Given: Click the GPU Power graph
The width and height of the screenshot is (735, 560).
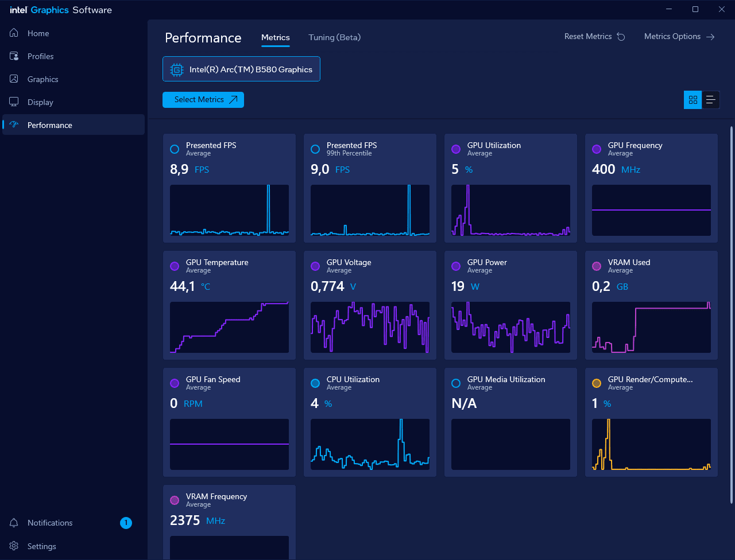Looking at the screenshot, I should pos(510,327).
